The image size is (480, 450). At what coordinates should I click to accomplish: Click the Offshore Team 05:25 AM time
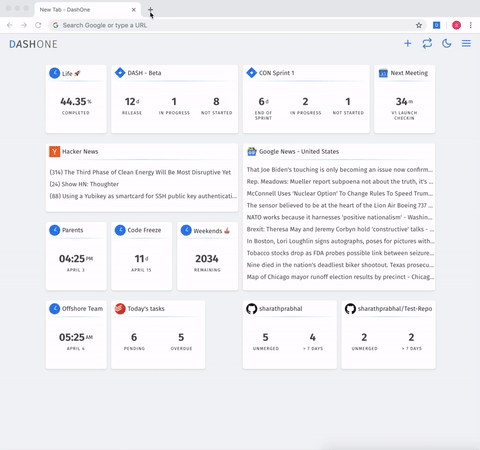pyautogui.click(x=76, y=337)
